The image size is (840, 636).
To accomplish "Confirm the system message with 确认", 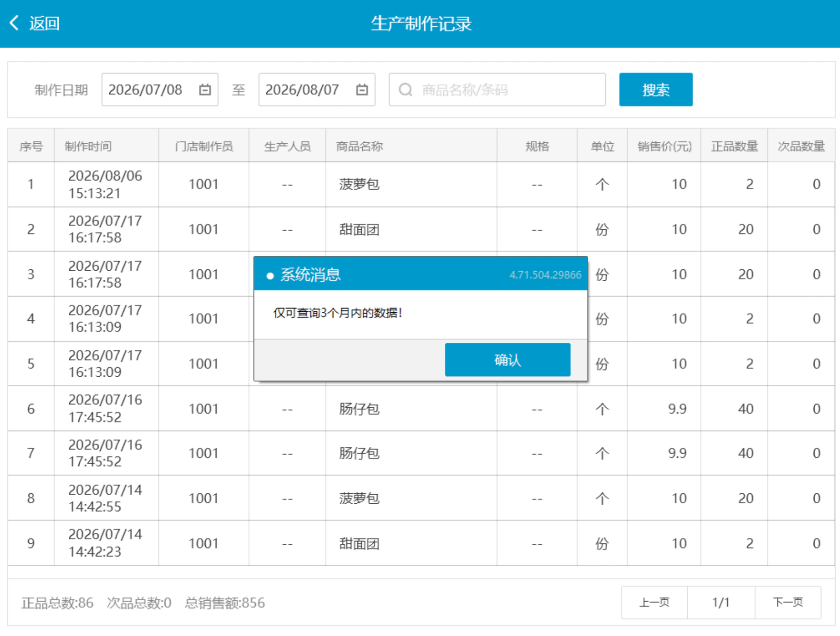I will pyautogui.click(x=507, y=360).
